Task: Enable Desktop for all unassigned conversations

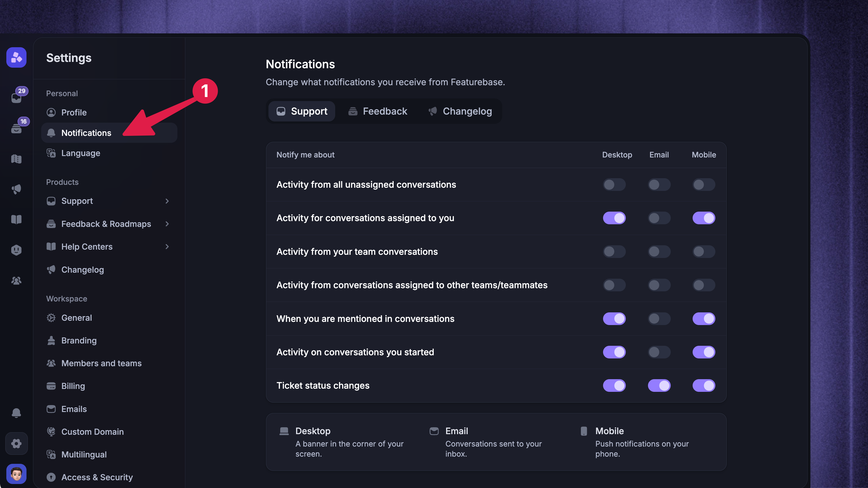Action: (614, 185)
